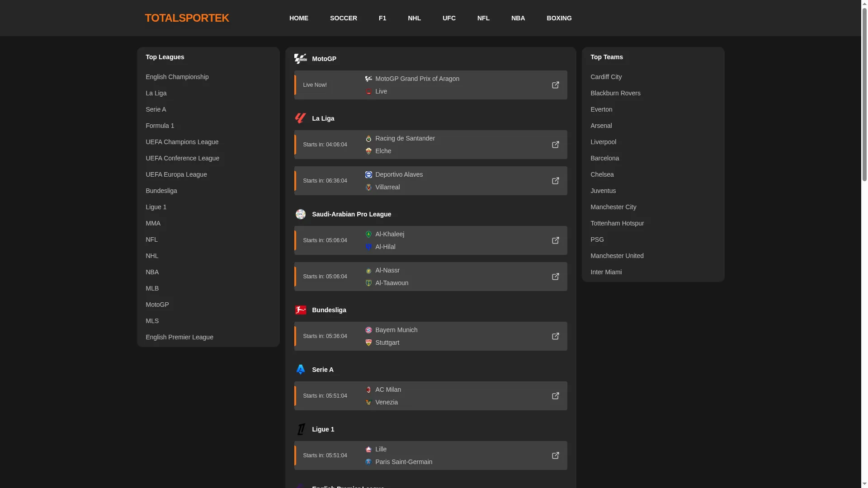Click the Ligue 1 section logo icon

(x=301, y=429)
